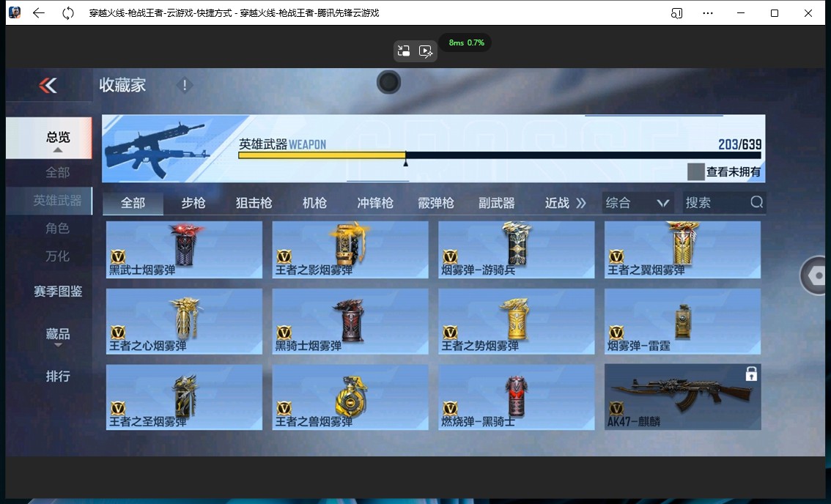The height and width of the screenshot is (504, 831).
Task: Open 赛季图鉴 in the sidebar
Action: coord(58,292)
